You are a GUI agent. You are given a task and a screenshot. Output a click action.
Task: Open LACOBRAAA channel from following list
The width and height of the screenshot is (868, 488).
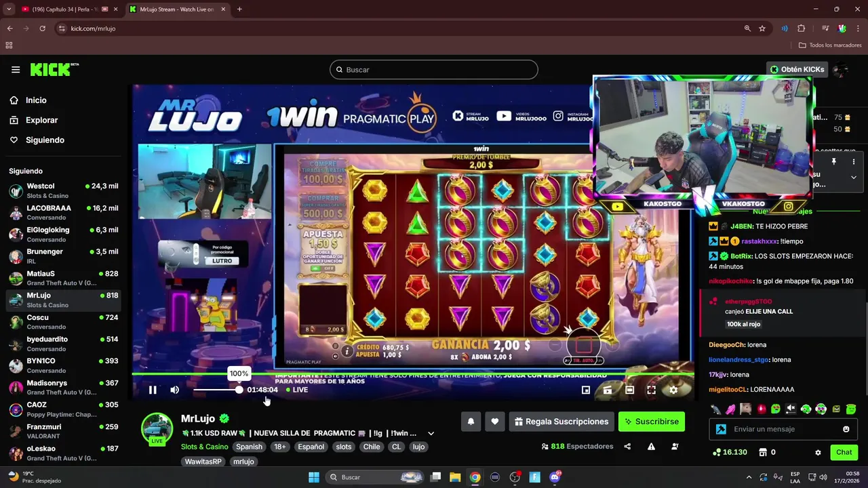click(x=63, y=212)
